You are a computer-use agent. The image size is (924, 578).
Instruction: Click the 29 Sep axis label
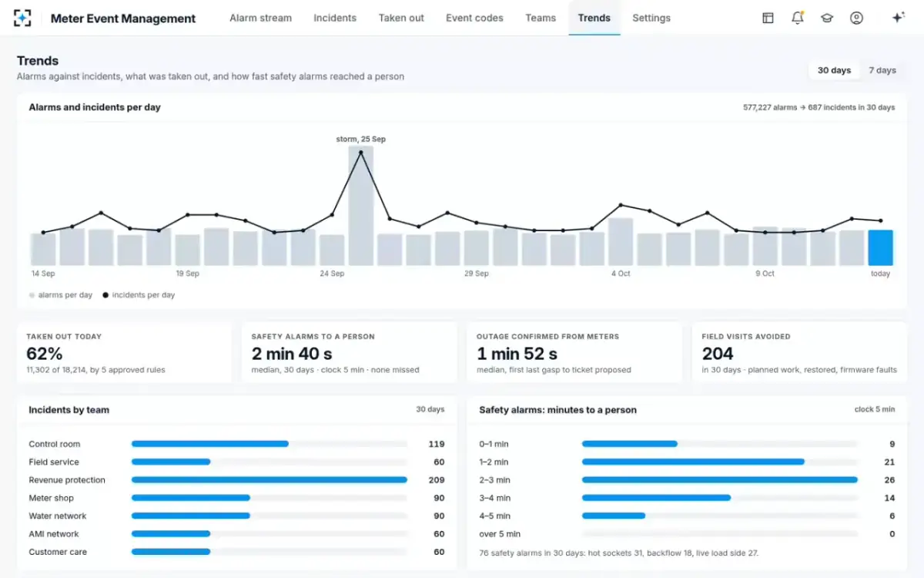(476, 274)
